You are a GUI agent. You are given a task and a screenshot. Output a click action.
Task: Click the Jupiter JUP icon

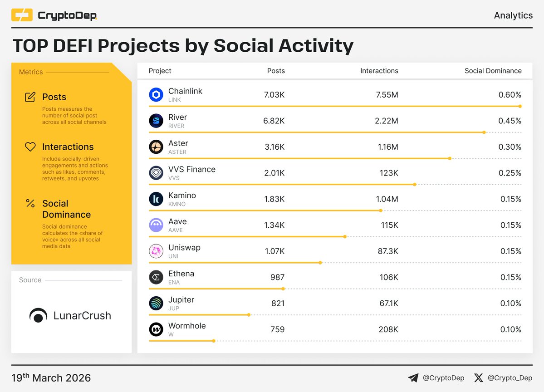[x=155, y=303]
